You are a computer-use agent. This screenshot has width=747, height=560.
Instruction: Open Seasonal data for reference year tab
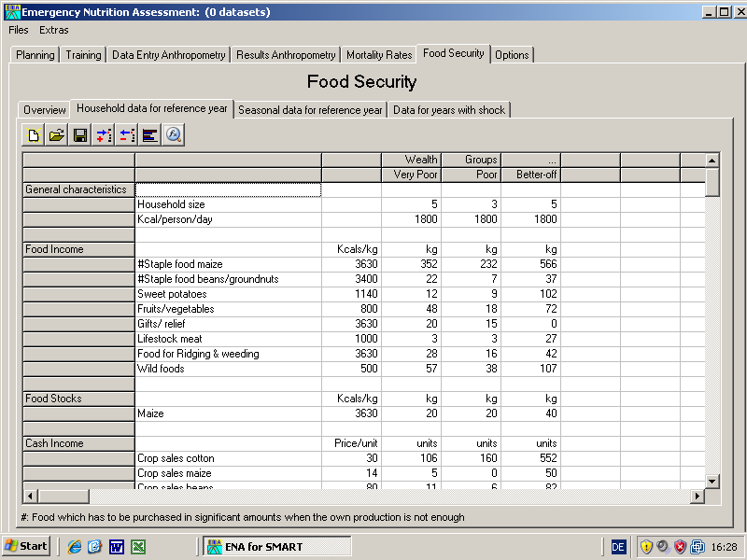point(310,110)
